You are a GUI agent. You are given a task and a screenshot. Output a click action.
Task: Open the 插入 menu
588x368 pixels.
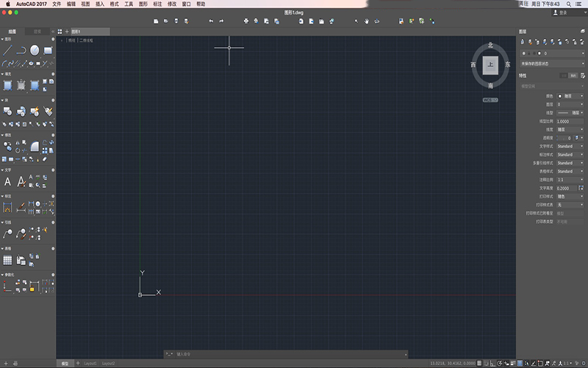pos(100,4)
